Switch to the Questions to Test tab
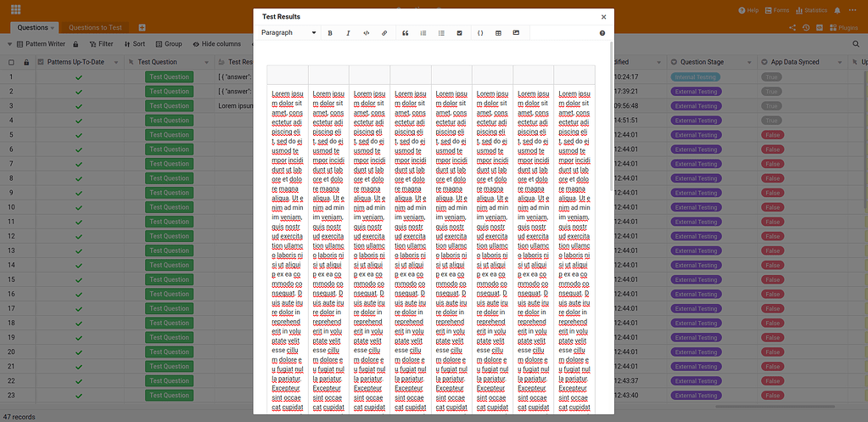This screenshot has width=868, height=422. (95, 28)
